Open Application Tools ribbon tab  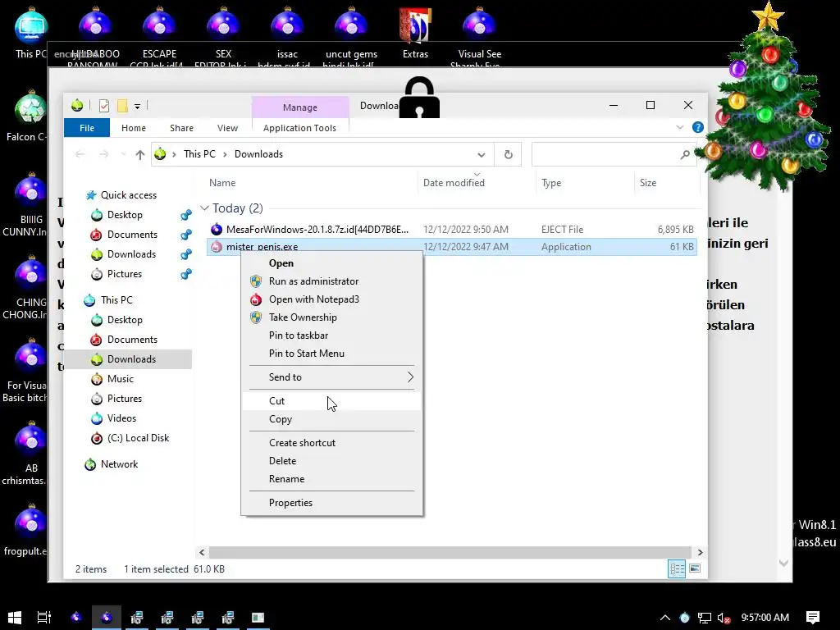[x=299, y=128]
